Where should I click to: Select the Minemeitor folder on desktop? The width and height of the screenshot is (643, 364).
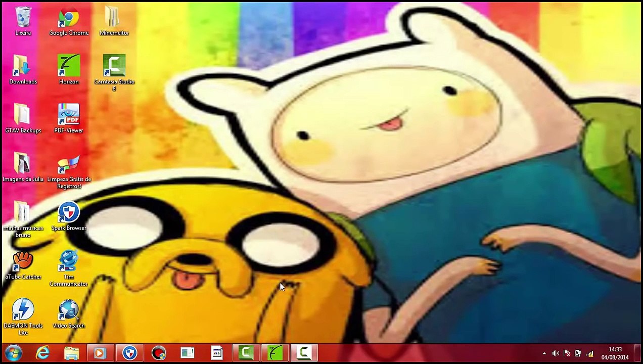(114, 21)
